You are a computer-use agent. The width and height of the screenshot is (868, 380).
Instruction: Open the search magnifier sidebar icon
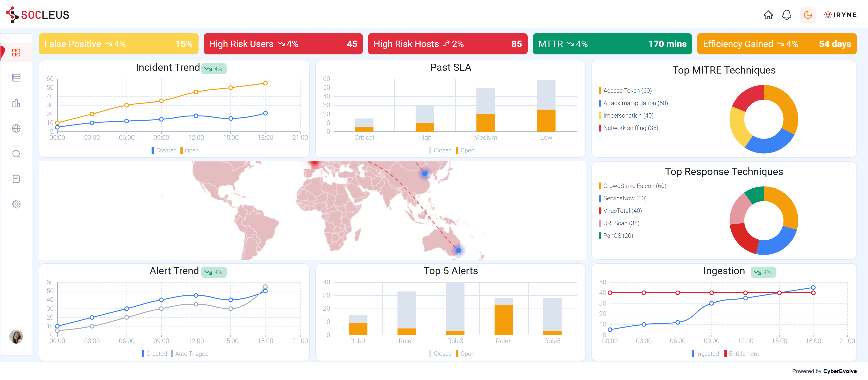click(16, 154)
